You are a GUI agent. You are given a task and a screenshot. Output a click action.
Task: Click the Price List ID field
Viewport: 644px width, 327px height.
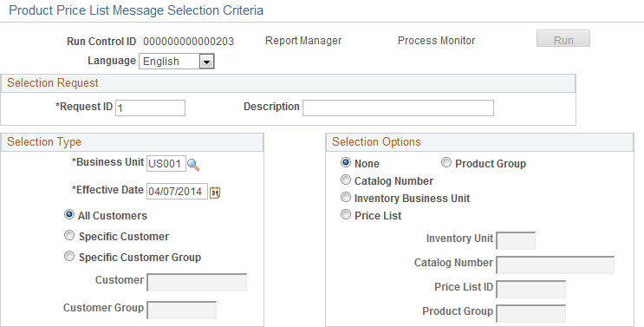(x=530, y=289)
